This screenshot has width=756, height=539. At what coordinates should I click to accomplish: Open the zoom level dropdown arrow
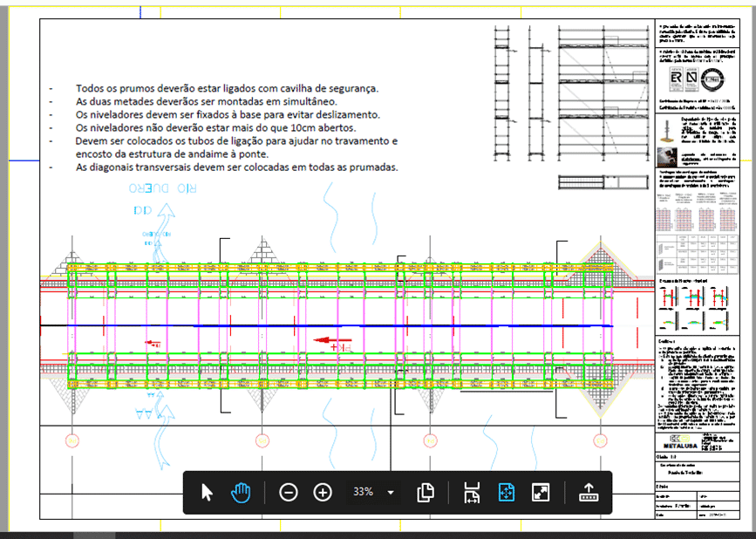391,493
